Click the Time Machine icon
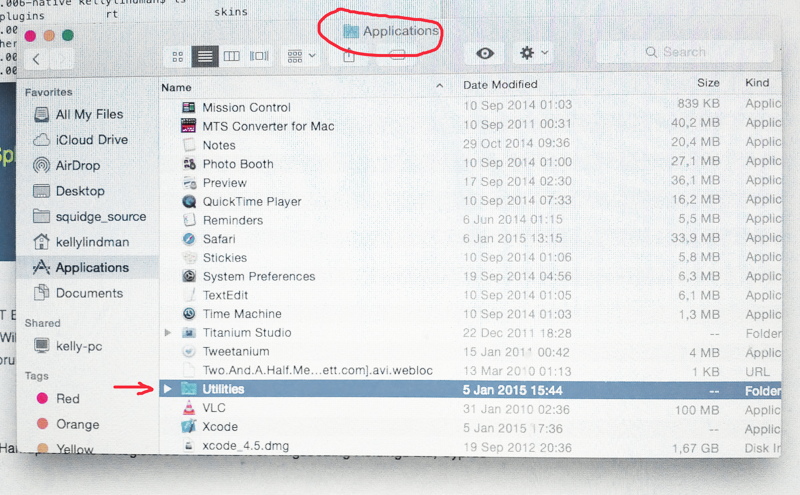 coord(189,313)
